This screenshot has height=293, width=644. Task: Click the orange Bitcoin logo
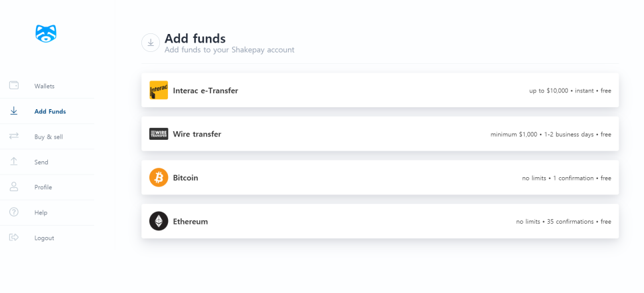[159, 178]
